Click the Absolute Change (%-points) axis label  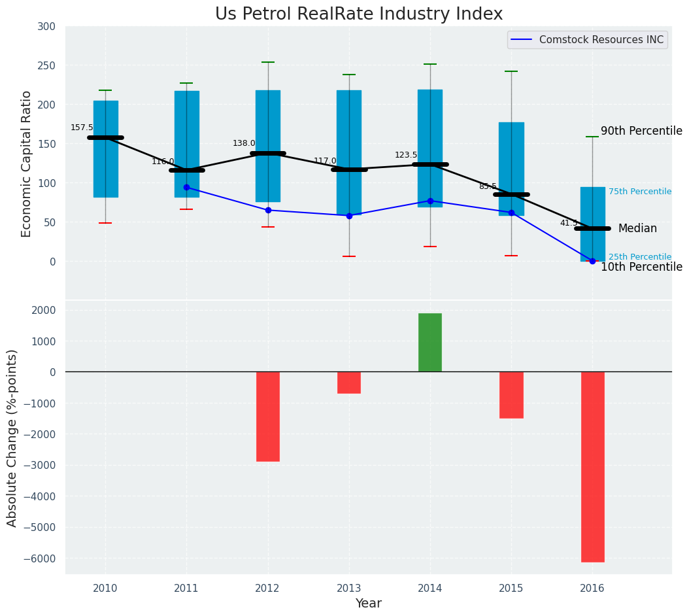coord(12,437)
